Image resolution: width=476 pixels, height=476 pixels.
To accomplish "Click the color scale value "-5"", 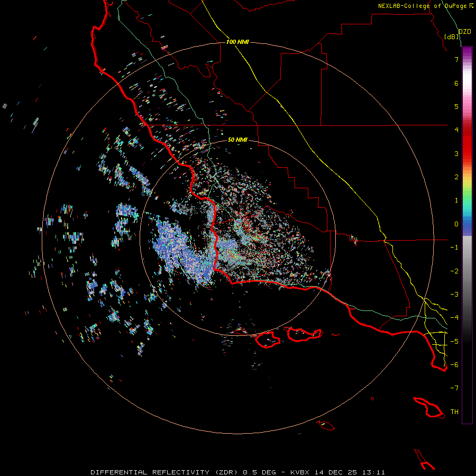I will click(x=454, y=341).
